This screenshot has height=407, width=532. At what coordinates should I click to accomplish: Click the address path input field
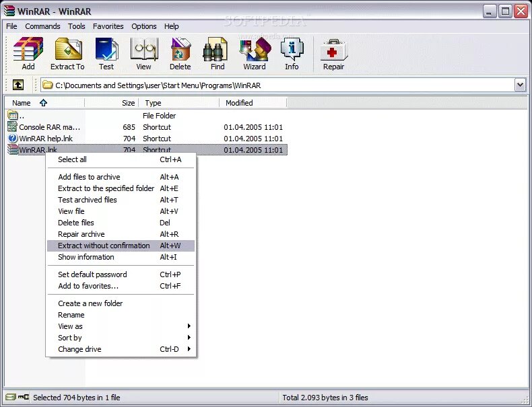click(x=277, y=85)
